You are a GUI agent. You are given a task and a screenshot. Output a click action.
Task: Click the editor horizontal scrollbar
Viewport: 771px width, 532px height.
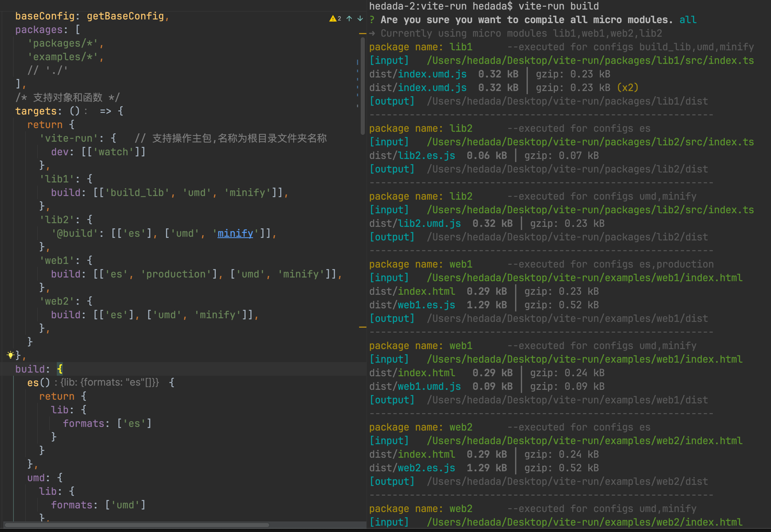coord(137,525)
